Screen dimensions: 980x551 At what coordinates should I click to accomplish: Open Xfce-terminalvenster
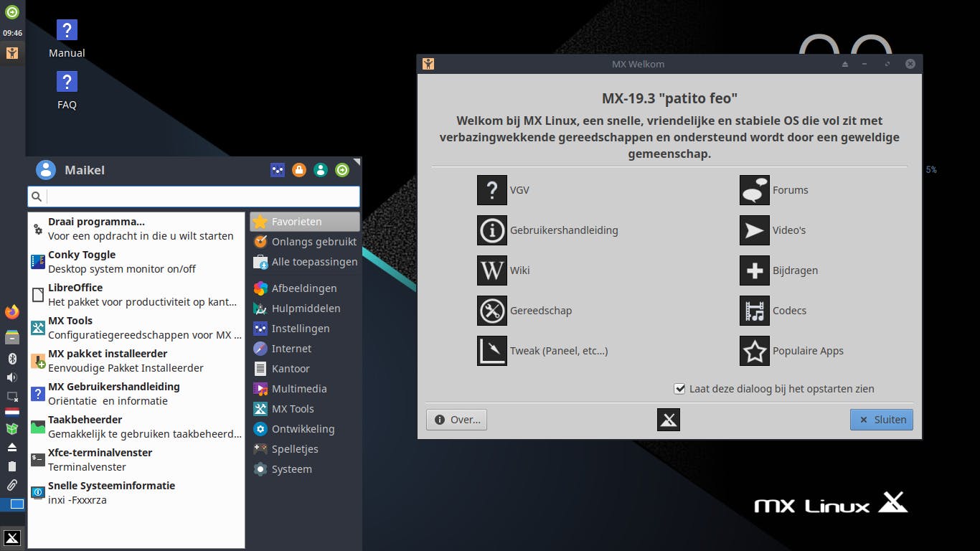[x=136, y=460]
